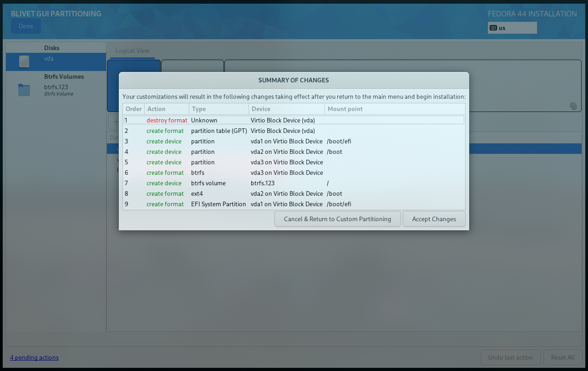
Task: Select btrfs.123 under Btrfs Volumes
Action: pyautogui.click(x=56, y=90)
